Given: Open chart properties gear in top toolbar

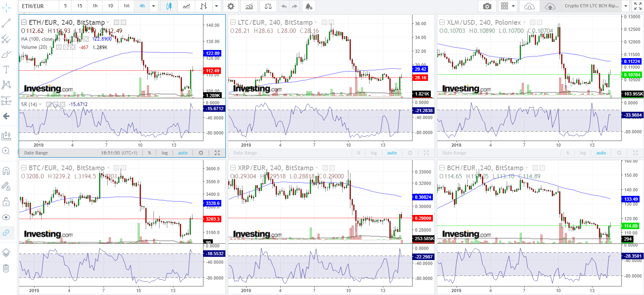Looking at the screenshot, I should (x=231, y=6).
